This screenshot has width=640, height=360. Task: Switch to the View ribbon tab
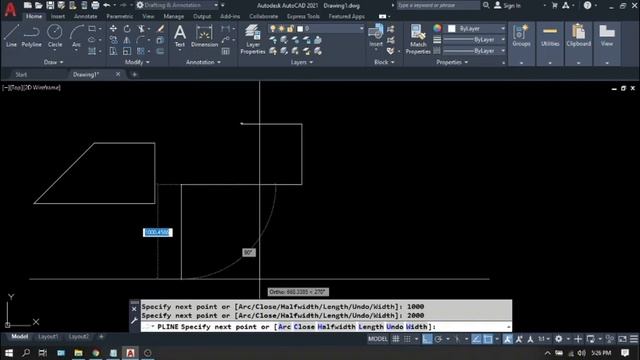(148, 17)
